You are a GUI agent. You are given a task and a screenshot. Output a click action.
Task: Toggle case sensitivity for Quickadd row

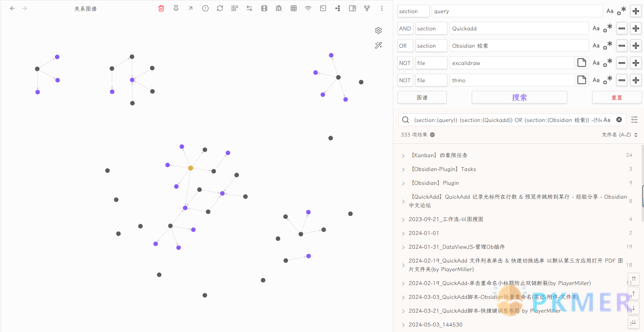click(x=596, y=28)
